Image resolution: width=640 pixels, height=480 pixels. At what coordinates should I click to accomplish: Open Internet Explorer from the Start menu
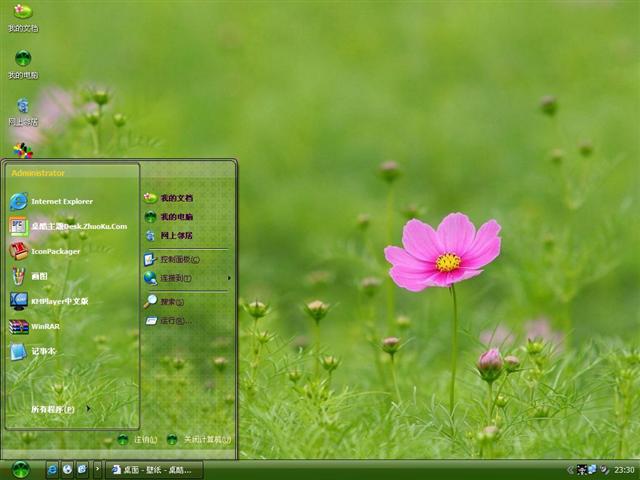coord(60,201)
